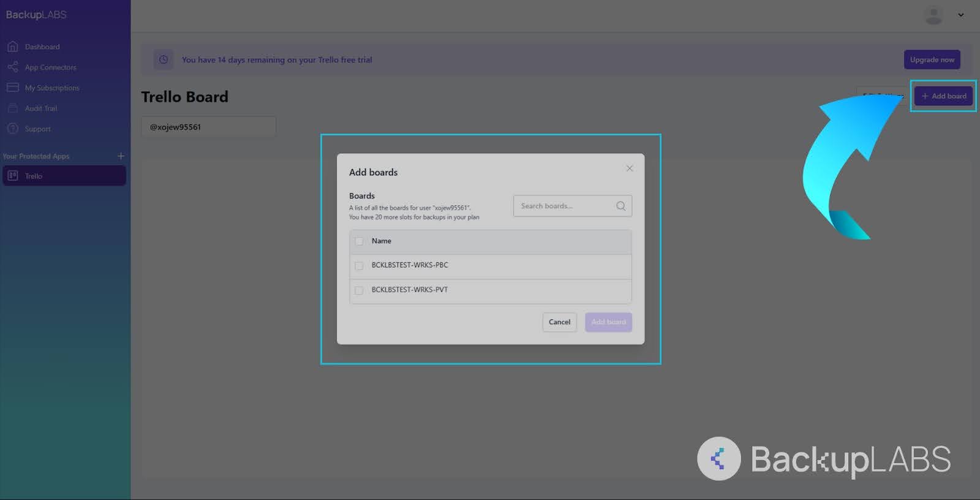Click the App Connectors share icon
The width and height of the screenshot is (980, 500).
pos(12,67)
